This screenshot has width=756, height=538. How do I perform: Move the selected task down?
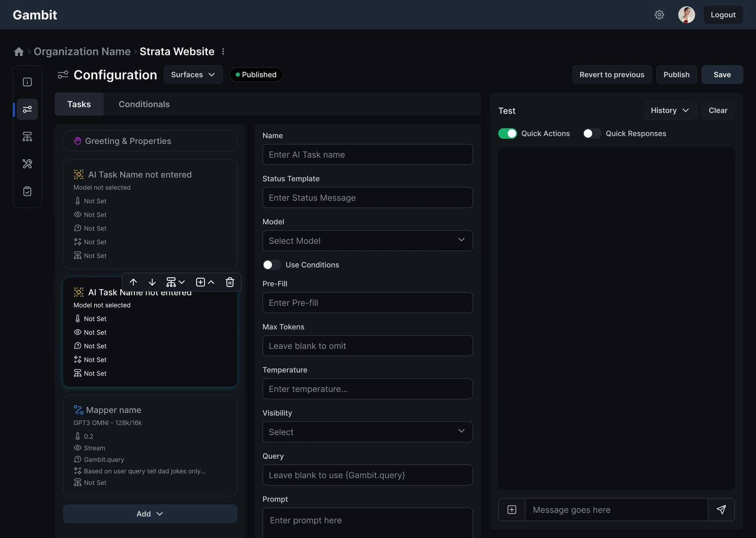(x=152, y=282)
